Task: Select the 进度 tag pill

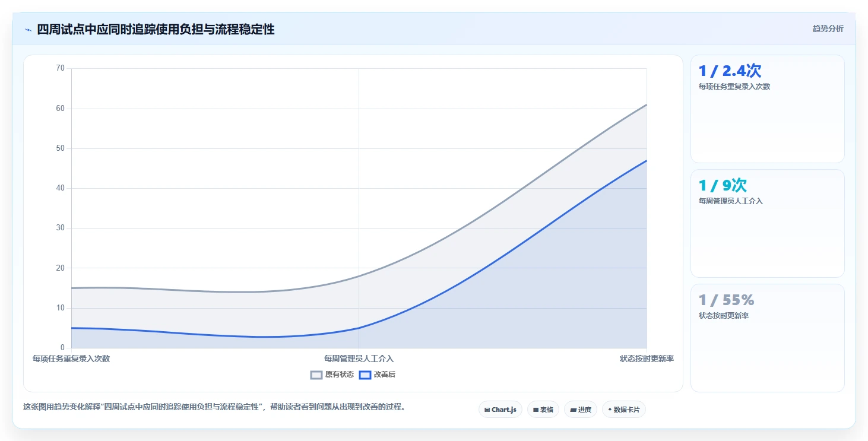Action: pos(580,410)
